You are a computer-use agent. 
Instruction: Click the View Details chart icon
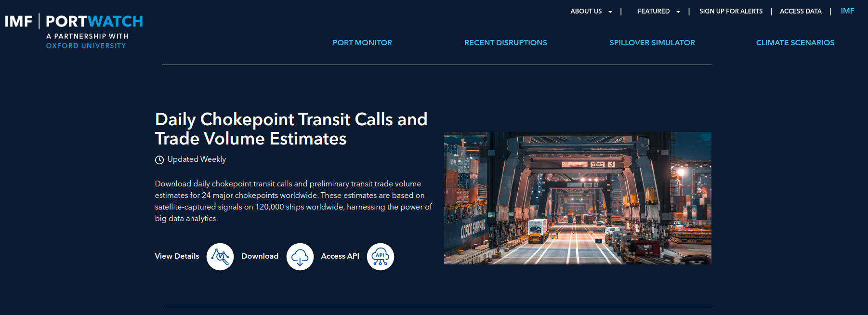(x=220, y=257)
